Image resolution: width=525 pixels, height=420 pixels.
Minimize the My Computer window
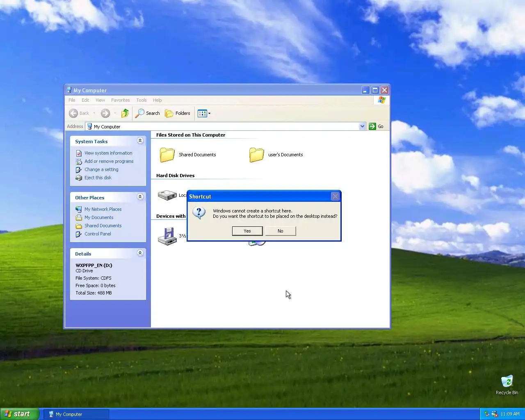tap(365, 90)
